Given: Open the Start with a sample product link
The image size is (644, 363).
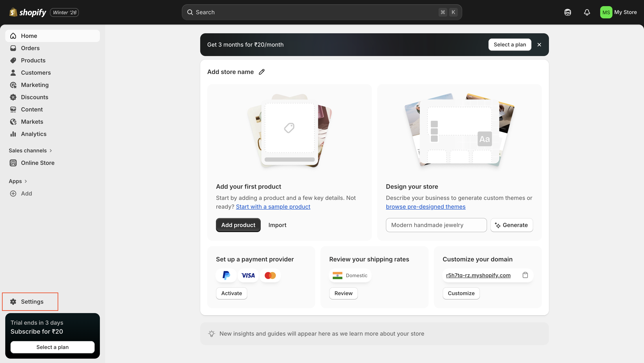Looking at the screenshot, I should tap(273, 207).
